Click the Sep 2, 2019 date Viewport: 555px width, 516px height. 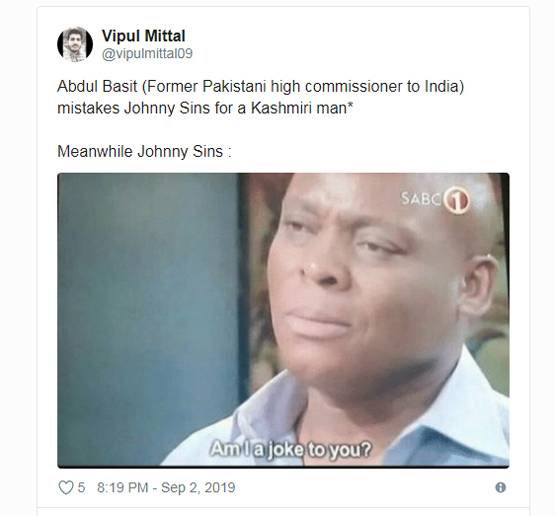click(198, 487)
